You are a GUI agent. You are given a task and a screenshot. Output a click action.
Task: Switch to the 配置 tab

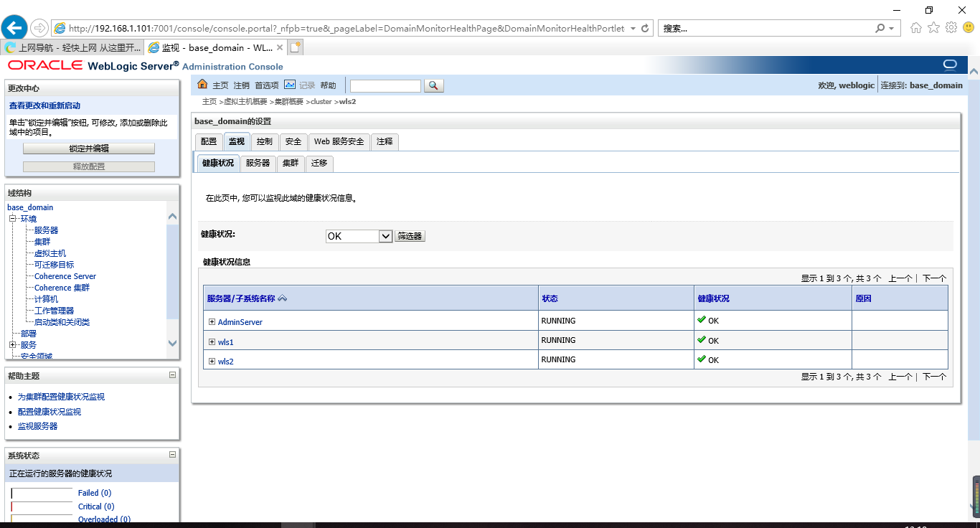208,141
